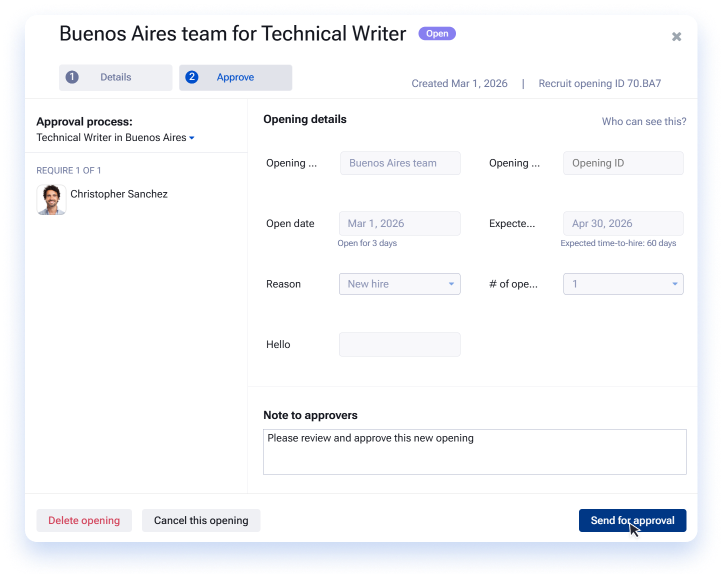
Task: Click the Opening ID input field
Action: pyautogui.click(x=623, y=163)
